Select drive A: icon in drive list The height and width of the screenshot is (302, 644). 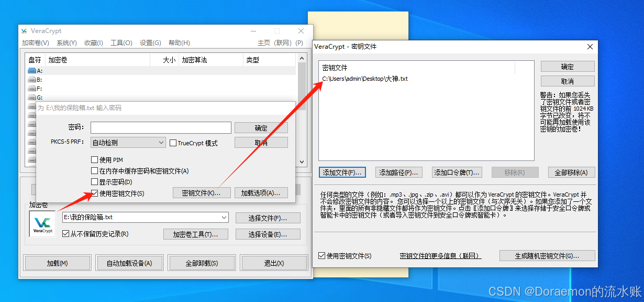tap(32, 71)
